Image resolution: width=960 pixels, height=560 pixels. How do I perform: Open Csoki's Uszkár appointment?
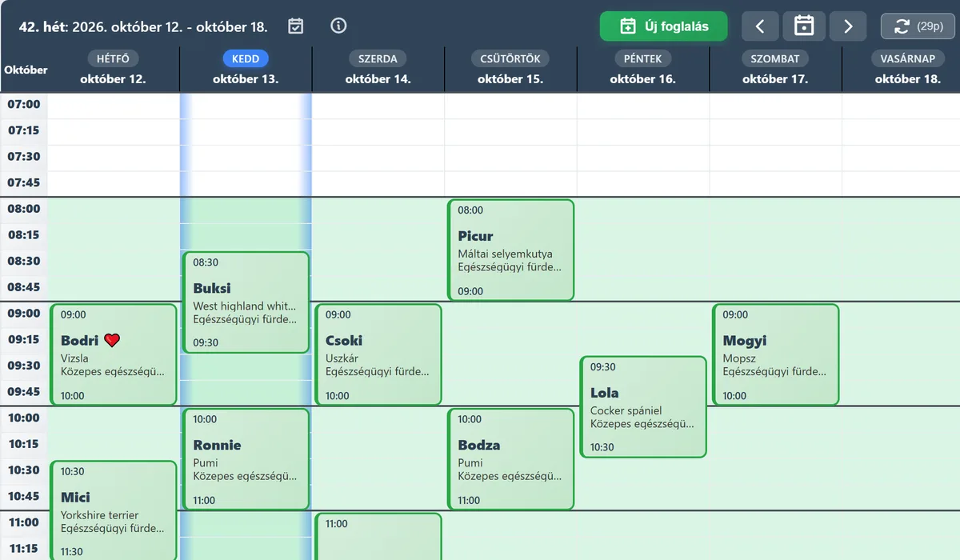point(378,354)
